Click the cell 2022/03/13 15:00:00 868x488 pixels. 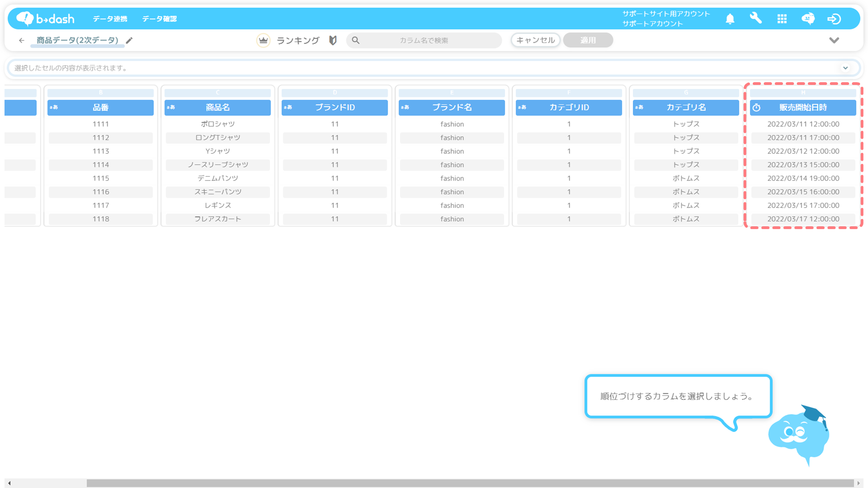[803, 165]
